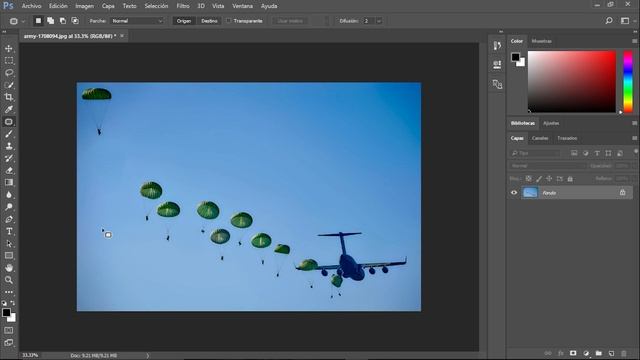Open the History panel icon
640x360 pixels.
click(x=497, y=46)
